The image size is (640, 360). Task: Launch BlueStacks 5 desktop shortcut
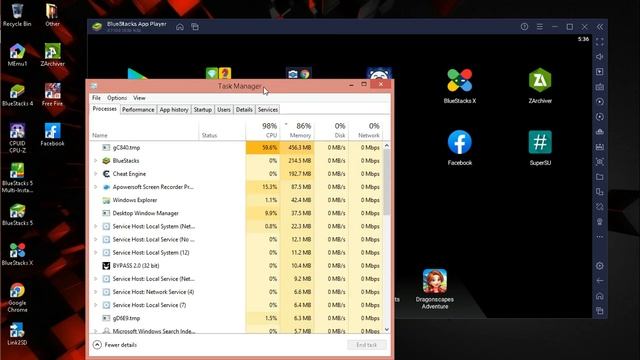[17, 215]
